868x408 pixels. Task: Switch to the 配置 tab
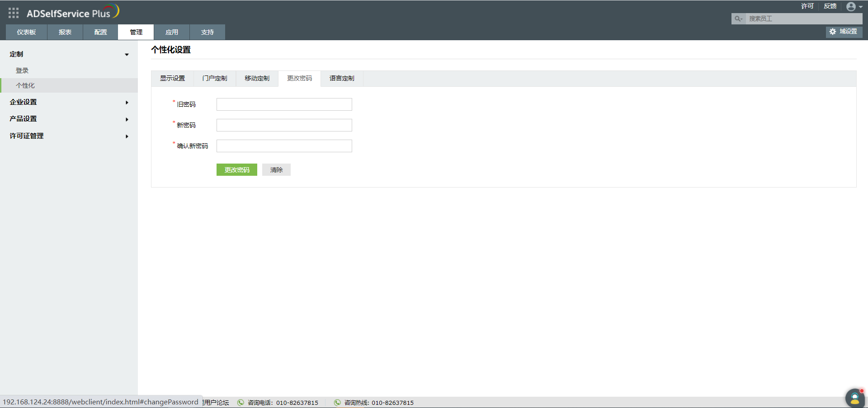click(x=100, y=32)
